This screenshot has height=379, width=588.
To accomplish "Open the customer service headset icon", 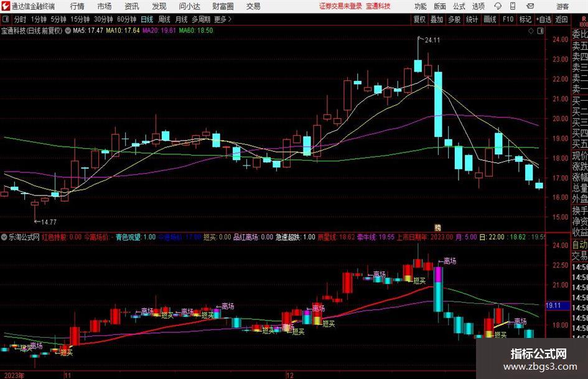I will coord(498,6).
